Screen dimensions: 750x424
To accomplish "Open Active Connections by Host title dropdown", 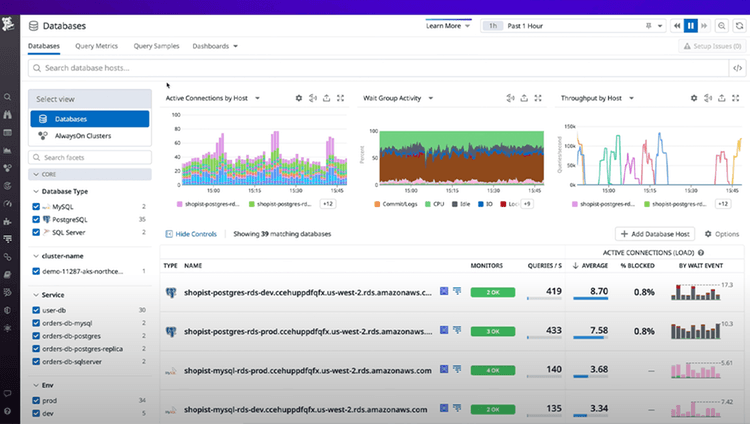I will [x=257, y=98].
